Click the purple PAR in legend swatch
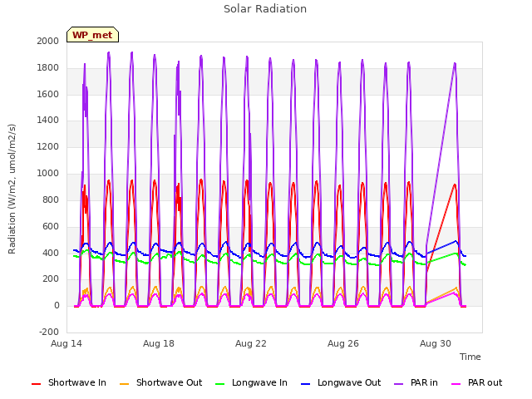The width and height of the screenshot is (532, 399). click(x=398, y=384)
